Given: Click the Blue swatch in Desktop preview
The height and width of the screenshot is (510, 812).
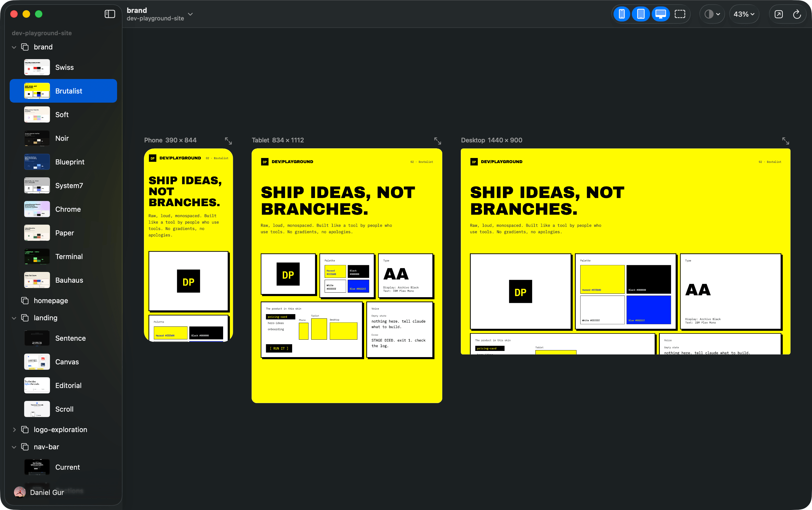Looking at the screenshot, I should coord(648,310).
